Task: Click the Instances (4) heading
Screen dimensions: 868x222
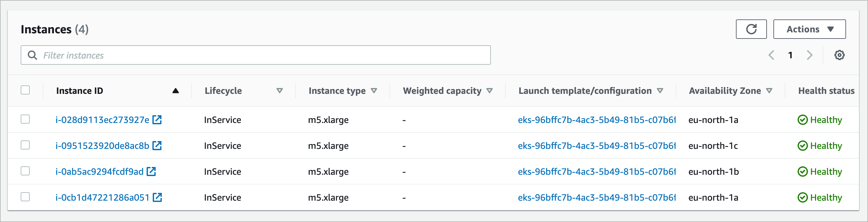Action: point(55,29)
